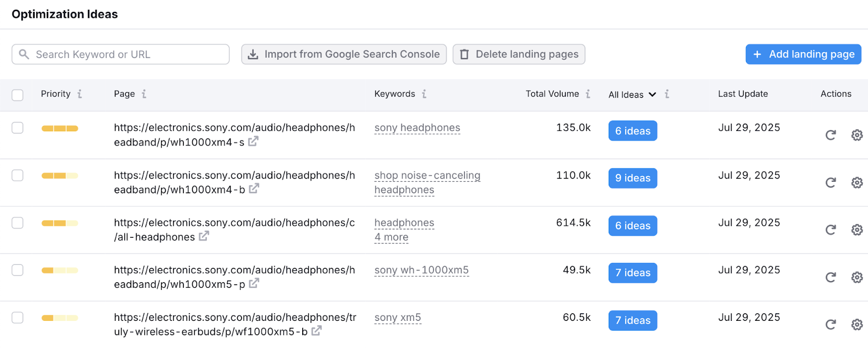Image resolution: width=868 pixels, height=348 pixels.
Task: Expand the 4 more keywords list
Action: pyautogui.click(x=391, y=237)
